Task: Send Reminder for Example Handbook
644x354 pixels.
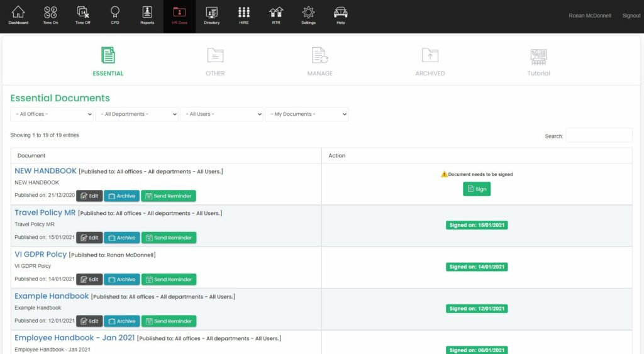Action: (169, 321)
